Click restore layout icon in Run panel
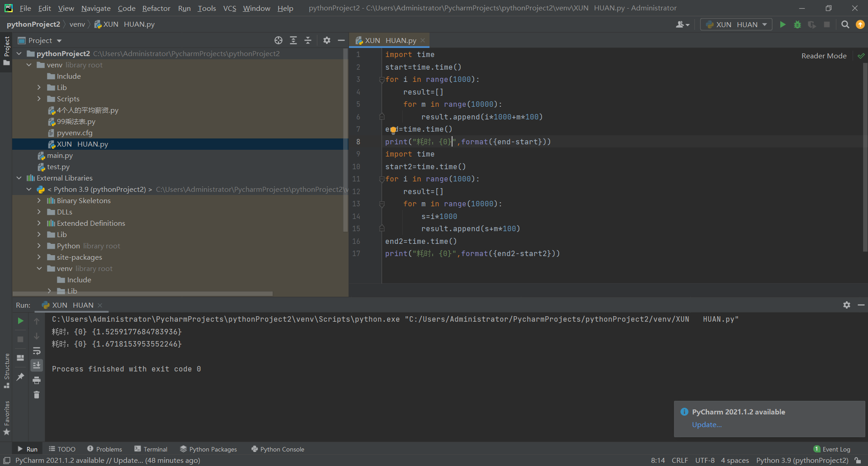This screenshot has width=868, height=466. click(20, 357)
